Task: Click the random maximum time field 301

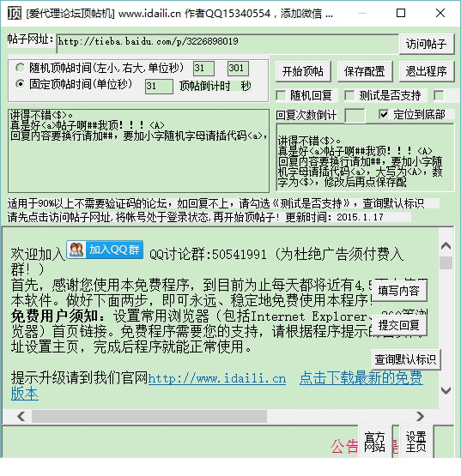Action: (238, 69)
